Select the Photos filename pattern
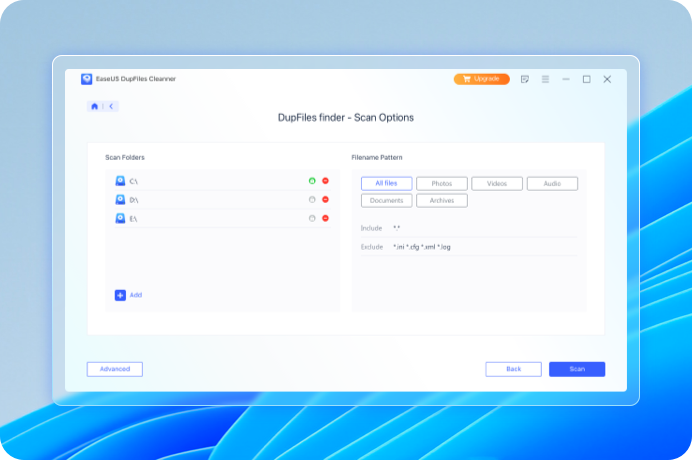Viewport: 692px width, 460px height. pos(441,184)
